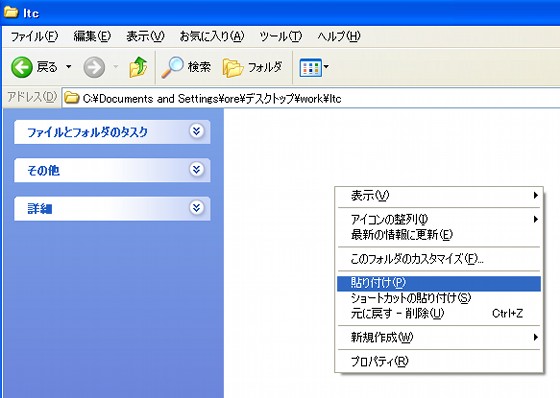This screenshot has width=560, height=398.
Task: Open the ヘルプ(H) menu
Action: (x=339, y=36)
